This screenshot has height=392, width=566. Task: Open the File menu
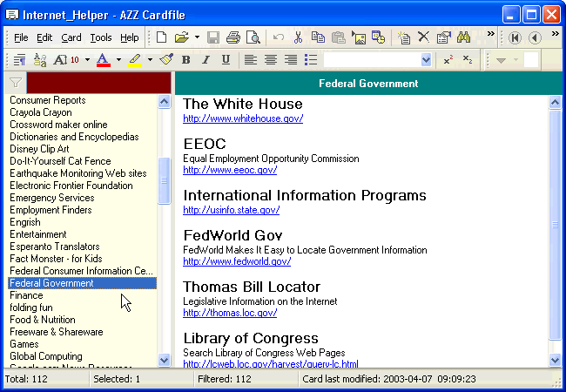[21, 37]
